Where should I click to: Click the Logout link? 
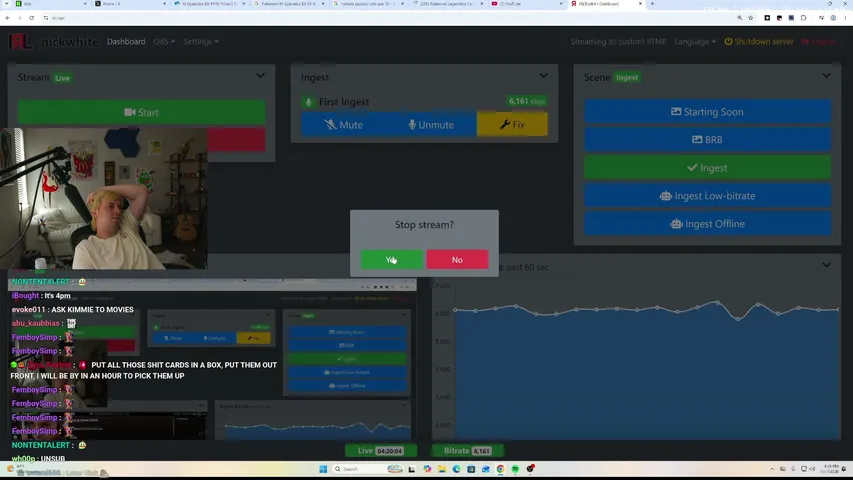819,41
